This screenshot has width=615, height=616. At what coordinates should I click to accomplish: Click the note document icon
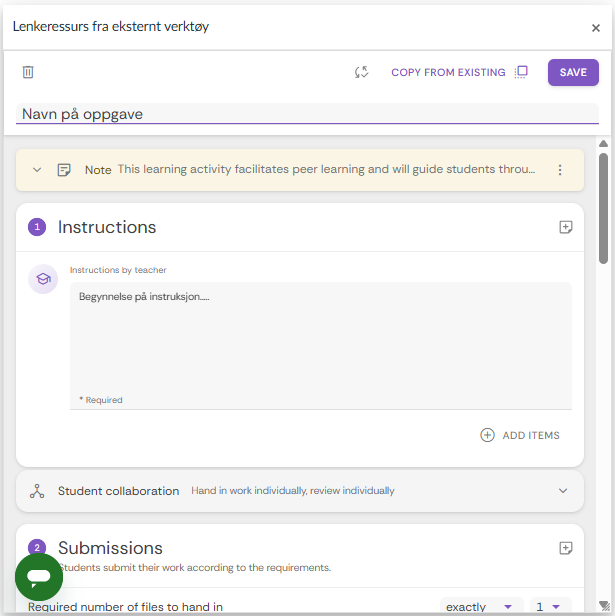point(65,170)
